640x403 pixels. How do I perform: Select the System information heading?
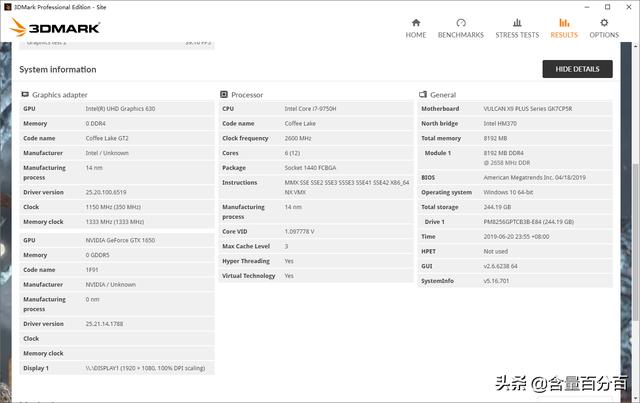click(x=58, y=69)
